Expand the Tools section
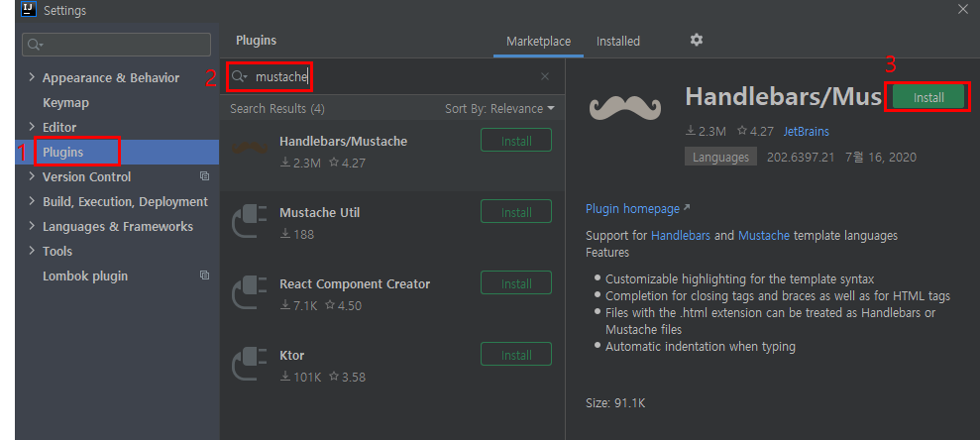The width and height of the screenshot is (980, 440). (x=32, y=251)
